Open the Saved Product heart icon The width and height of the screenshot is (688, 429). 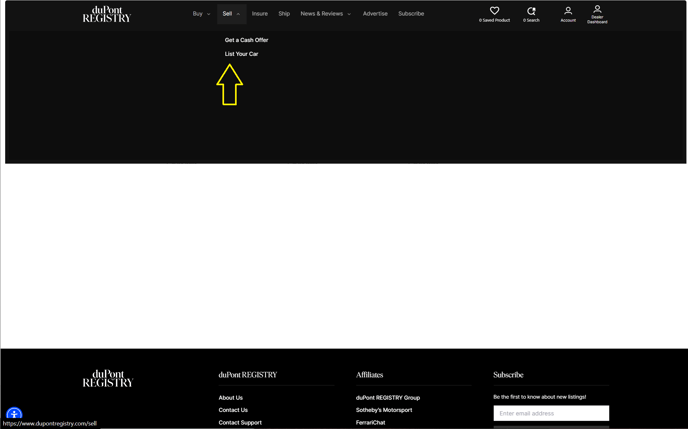[x=494, y=11]
